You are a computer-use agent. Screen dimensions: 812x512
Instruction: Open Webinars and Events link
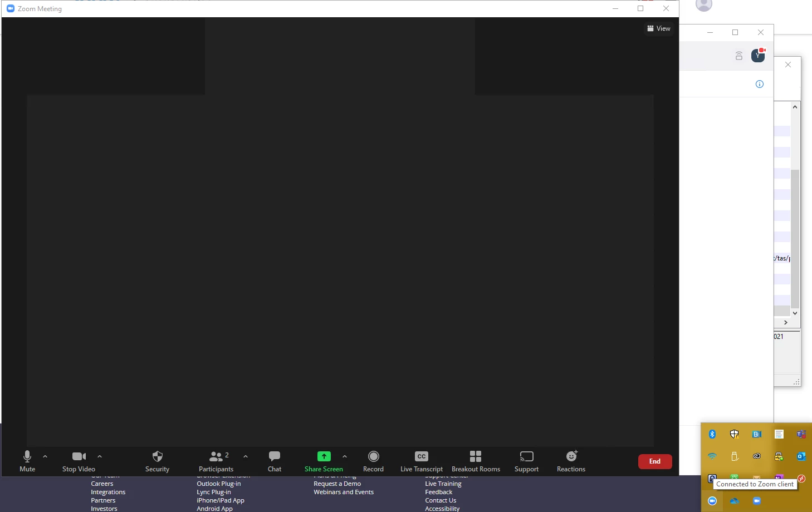pos(344,492)
